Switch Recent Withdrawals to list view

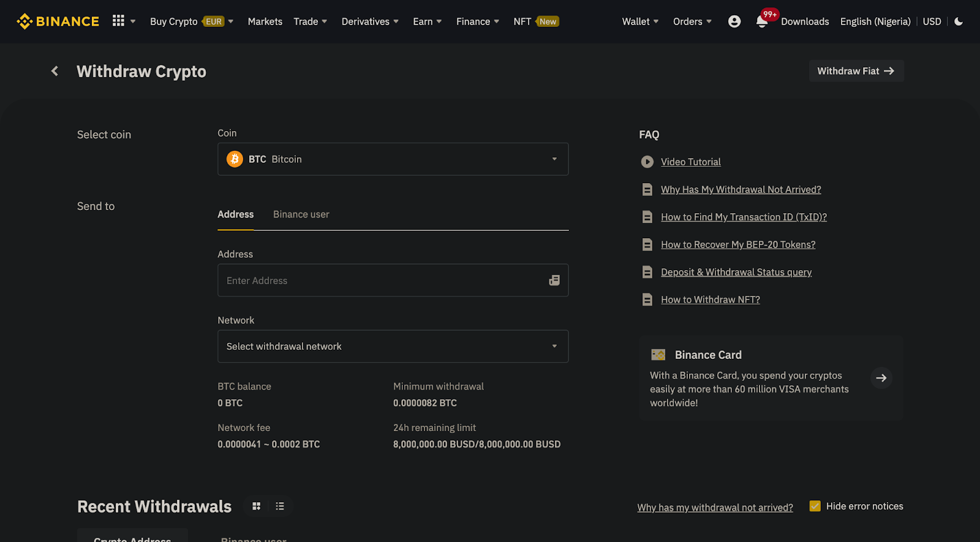click(280, 506)
